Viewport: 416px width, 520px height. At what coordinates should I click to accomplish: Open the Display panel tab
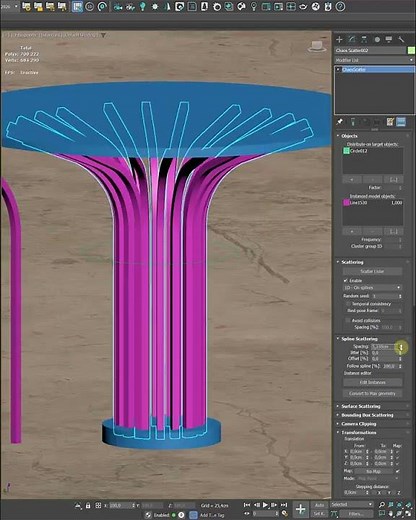[389, 40]
